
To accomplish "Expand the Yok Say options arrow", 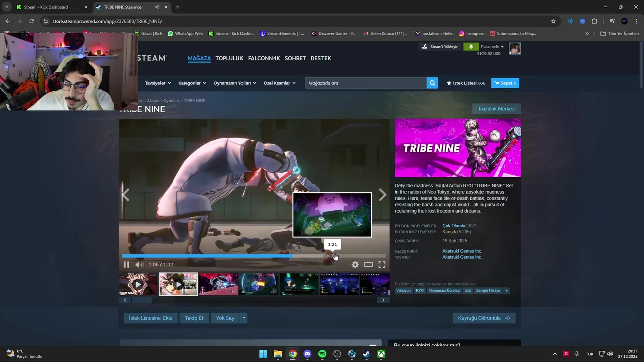I will pos(244,318).
